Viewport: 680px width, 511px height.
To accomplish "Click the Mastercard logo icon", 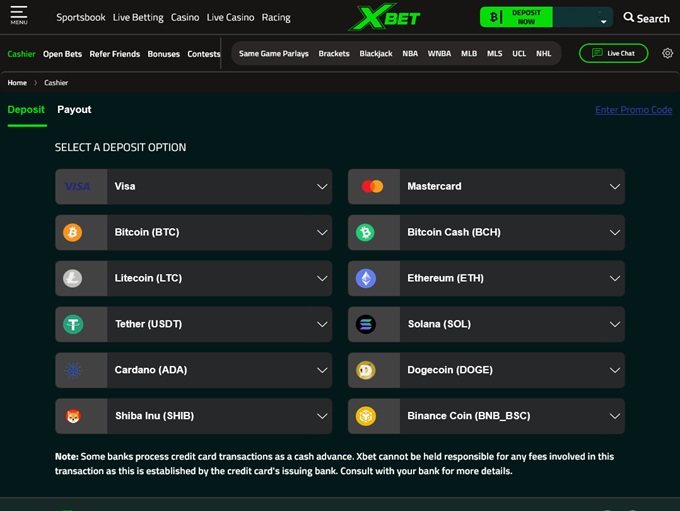I will coord(372,186).
